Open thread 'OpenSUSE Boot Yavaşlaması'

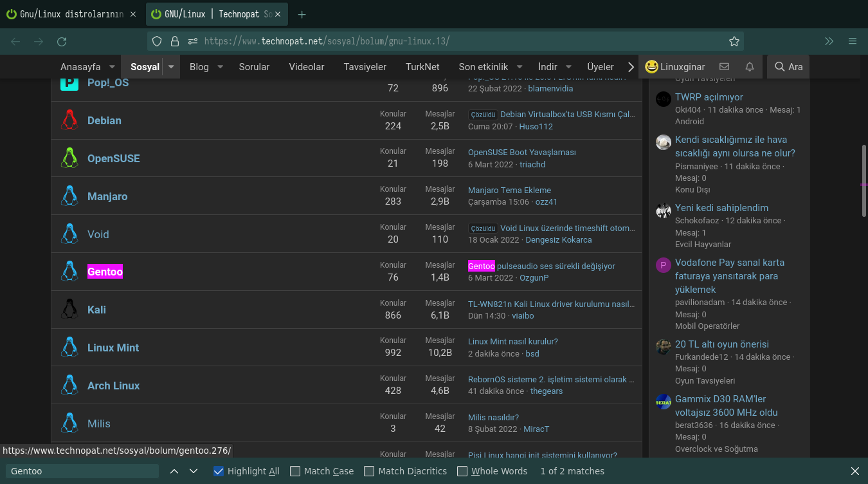[x=522, y=152]
